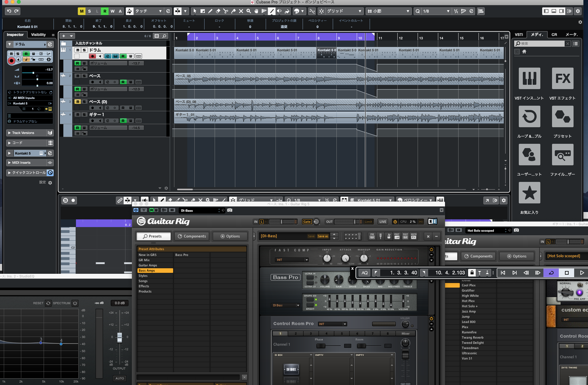Screen dimensions: 588x385
Task: Toggle the Guitar Rig LIVE mode button
Action: click(x=383, y=222)
